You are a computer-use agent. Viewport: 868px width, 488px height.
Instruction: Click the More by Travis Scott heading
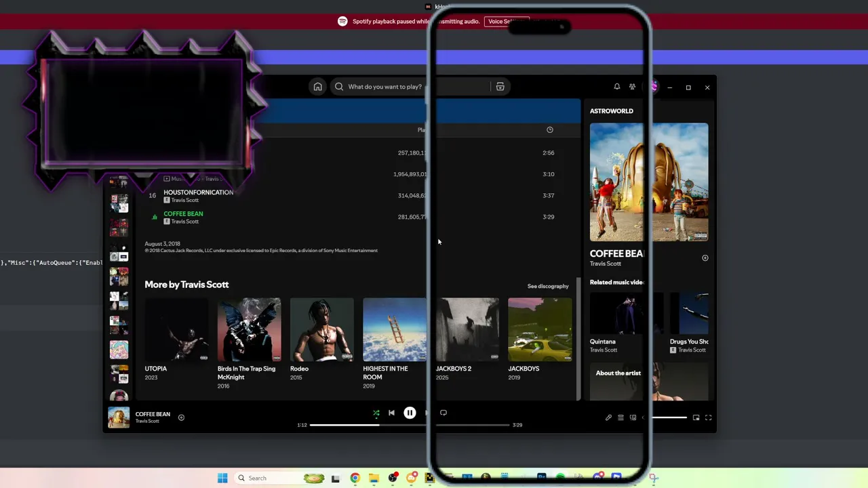[186, 285]
